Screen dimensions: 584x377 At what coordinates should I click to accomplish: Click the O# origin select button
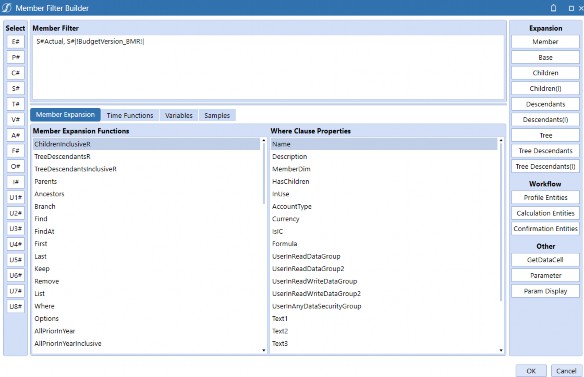pyautogui.click(x=15, y=167)
